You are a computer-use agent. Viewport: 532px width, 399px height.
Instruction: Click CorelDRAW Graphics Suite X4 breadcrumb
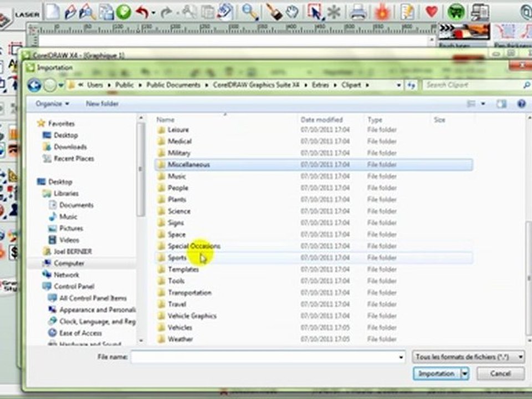coord(256,85)
